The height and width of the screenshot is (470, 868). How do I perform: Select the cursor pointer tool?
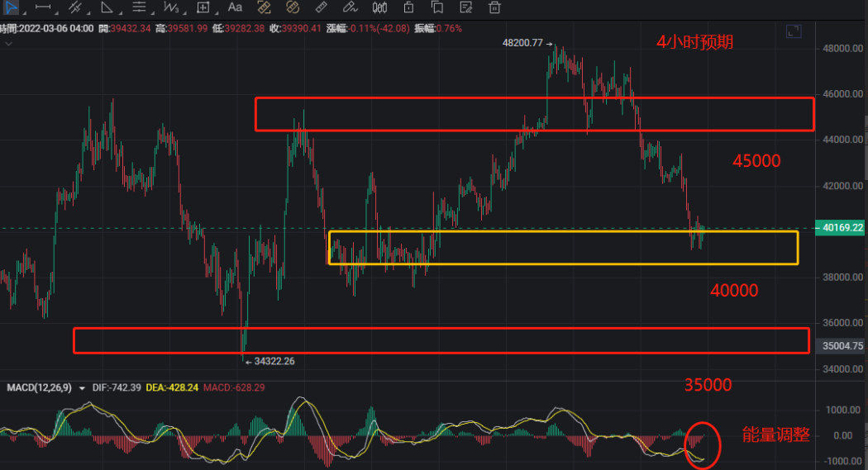coord(13,7)
